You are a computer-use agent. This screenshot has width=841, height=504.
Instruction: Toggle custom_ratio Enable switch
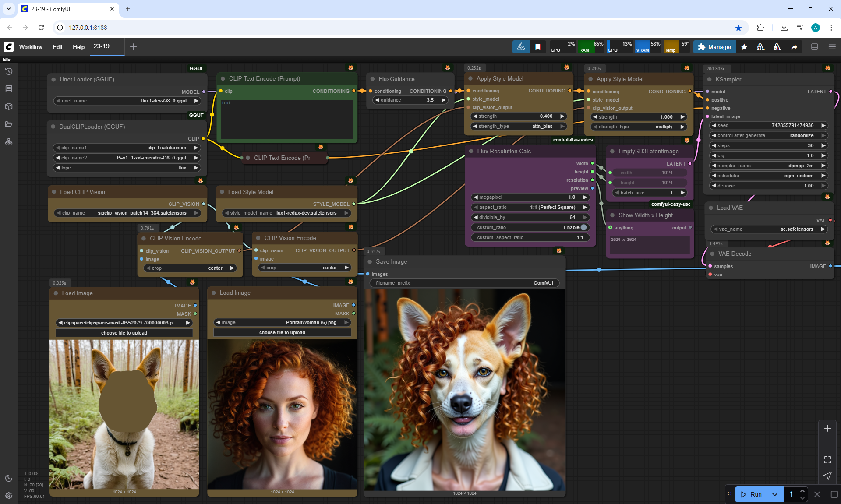coord(583,227)
